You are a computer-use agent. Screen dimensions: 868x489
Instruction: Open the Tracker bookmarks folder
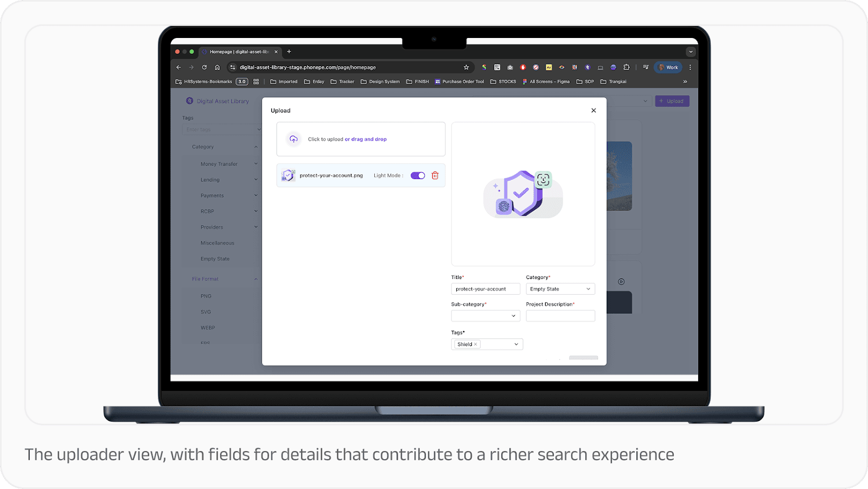pyautogui.click(x=342, y=81)
